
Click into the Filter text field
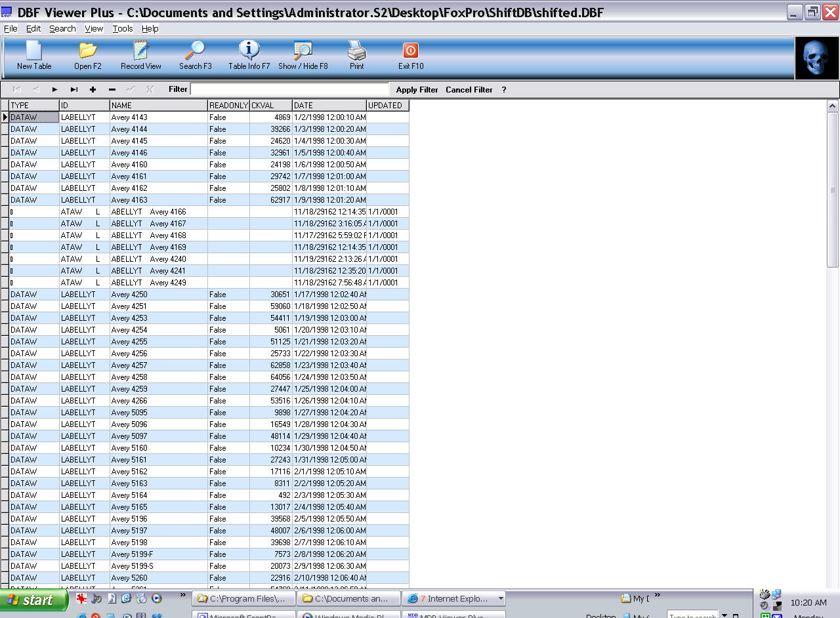click(289, 89)
